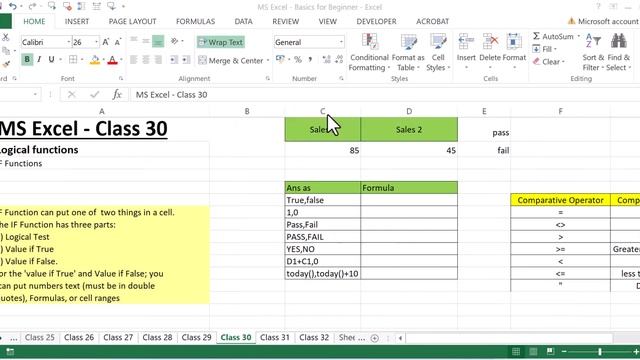
Task: Open the Borders icon
Action: 73,60
